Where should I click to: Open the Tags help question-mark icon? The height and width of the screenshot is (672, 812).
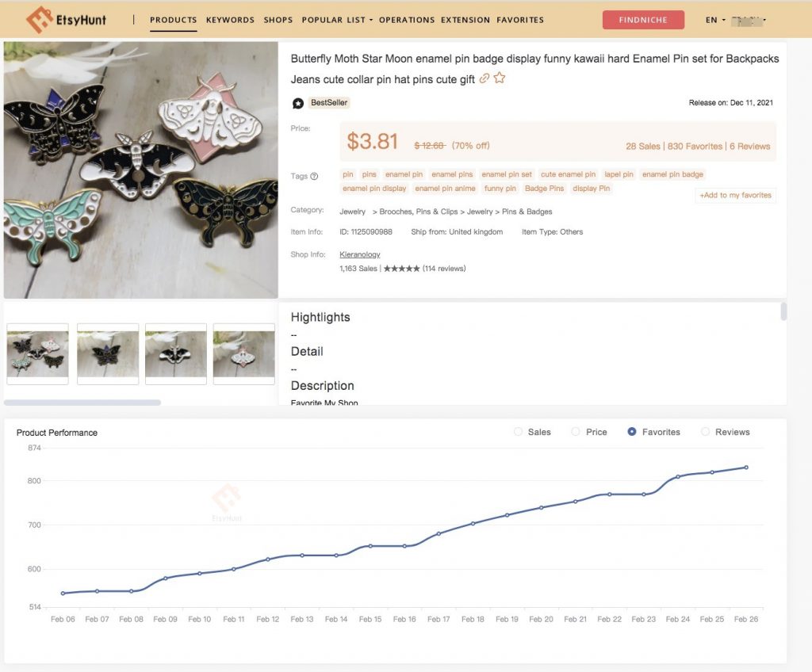click(x=314, y=176)
